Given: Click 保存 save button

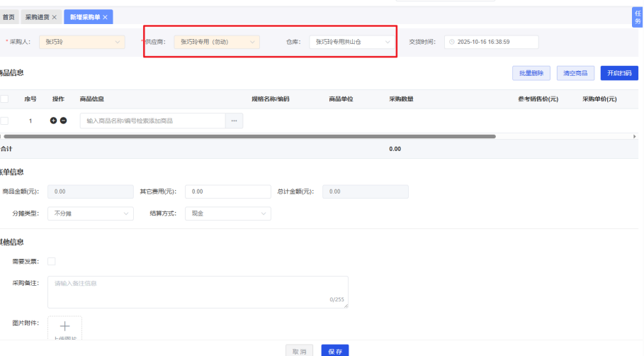Looking at the screenshot, I should click(x=335, y=351).
